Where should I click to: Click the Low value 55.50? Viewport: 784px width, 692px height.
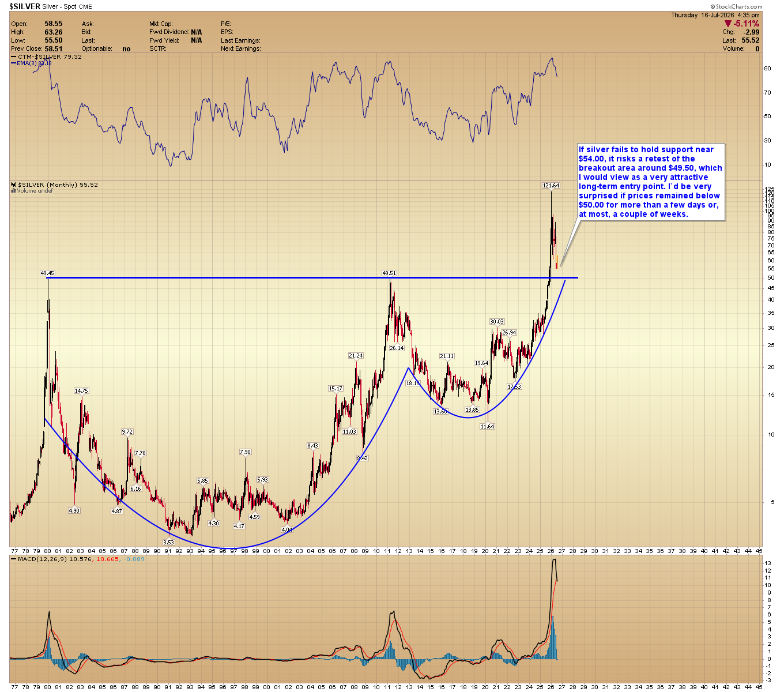point(54,40)
